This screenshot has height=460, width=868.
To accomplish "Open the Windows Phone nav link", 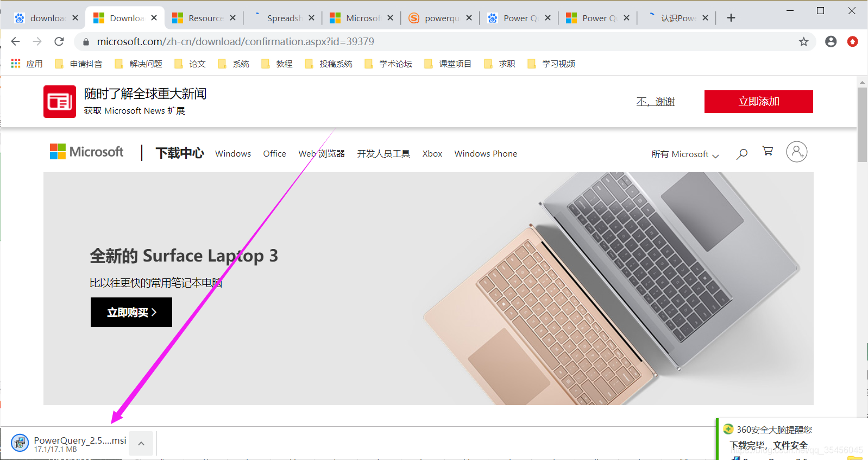I will (x=486, y=154).
